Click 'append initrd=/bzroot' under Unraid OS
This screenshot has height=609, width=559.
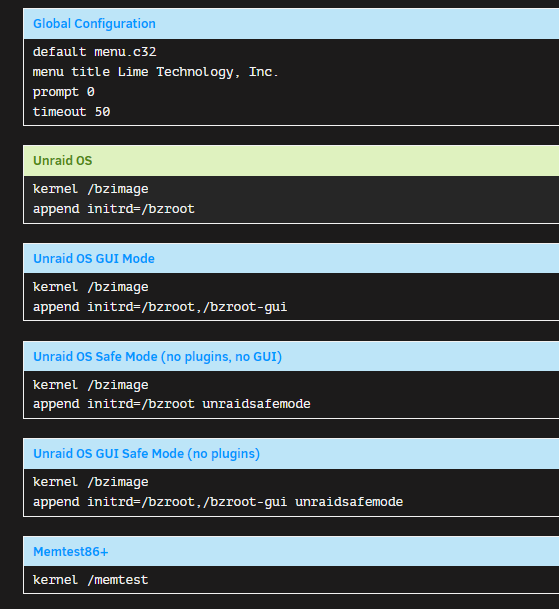[113, 209]
